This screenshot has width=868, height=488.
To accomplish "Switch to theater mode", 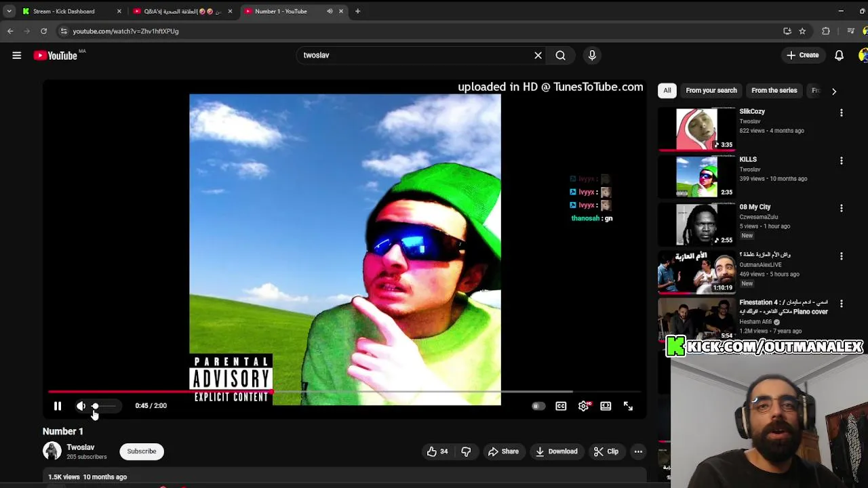I will [606, 406].
